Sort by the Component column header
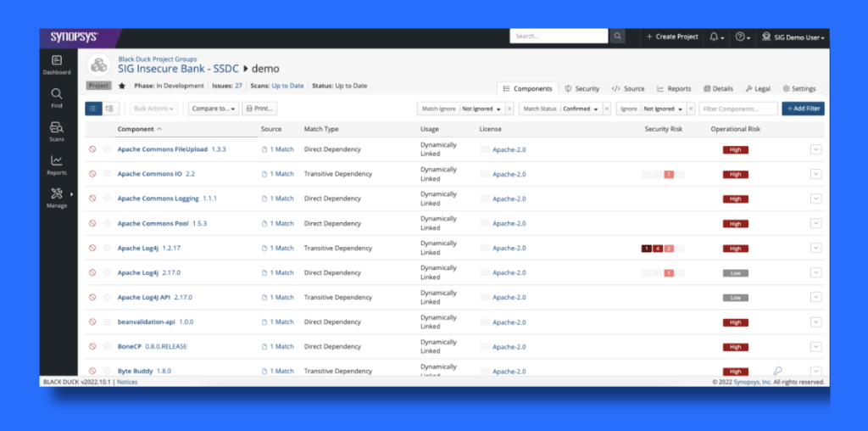This screenshot has width=868, height=431. point(140,129)
